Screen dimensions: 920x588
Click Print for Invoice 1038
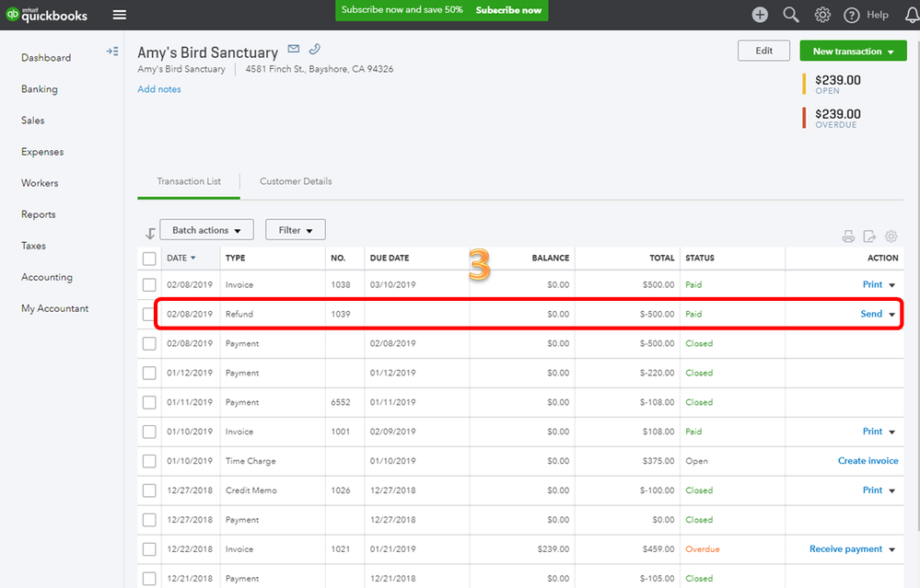[x=872, y=284]
